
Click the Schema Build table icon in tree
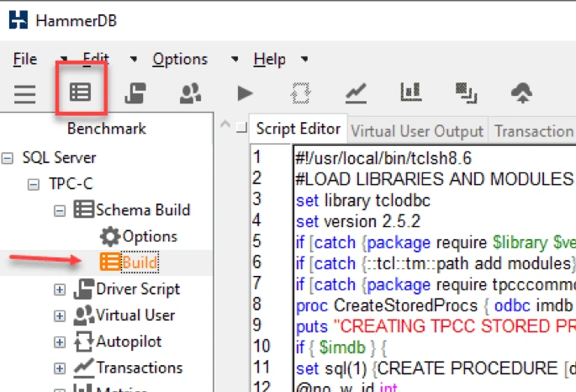(84, 209)
